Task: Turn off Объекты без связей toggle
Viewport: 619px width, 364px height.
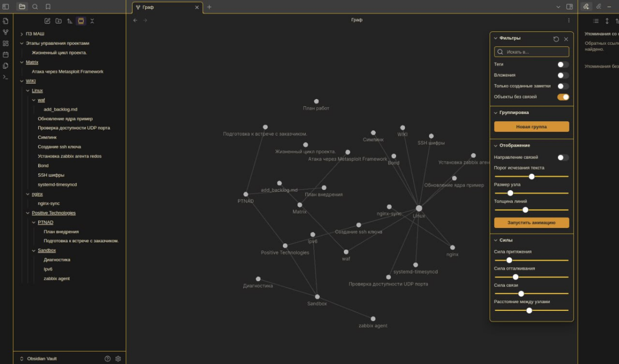Action: [x=563, y=97]
